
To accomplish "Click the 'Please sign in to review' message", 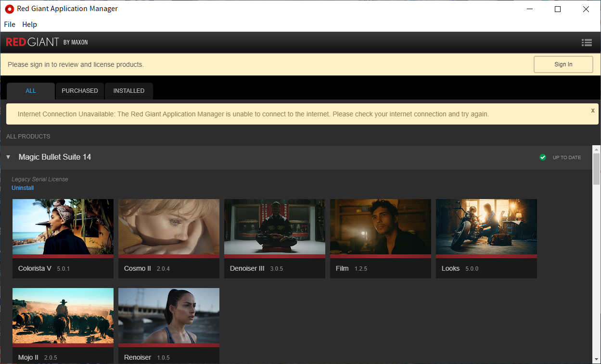I will (76, 64).
